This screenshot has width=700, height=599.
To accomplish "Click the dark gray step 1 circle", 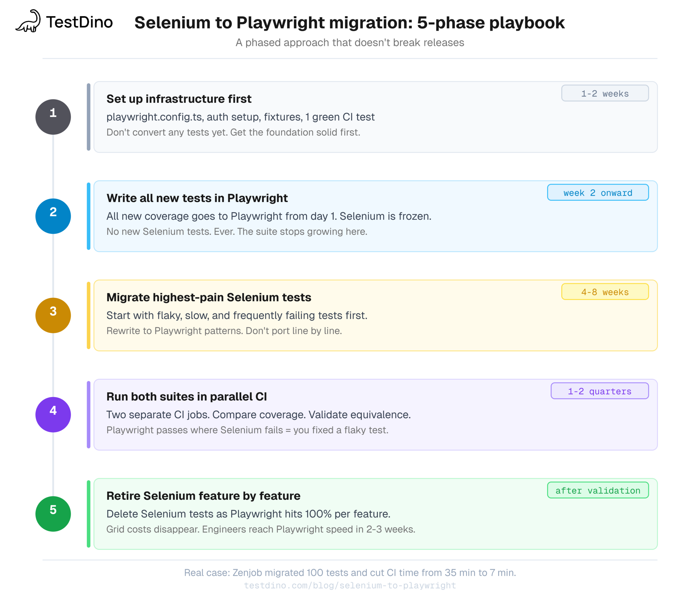I will 53,117.
